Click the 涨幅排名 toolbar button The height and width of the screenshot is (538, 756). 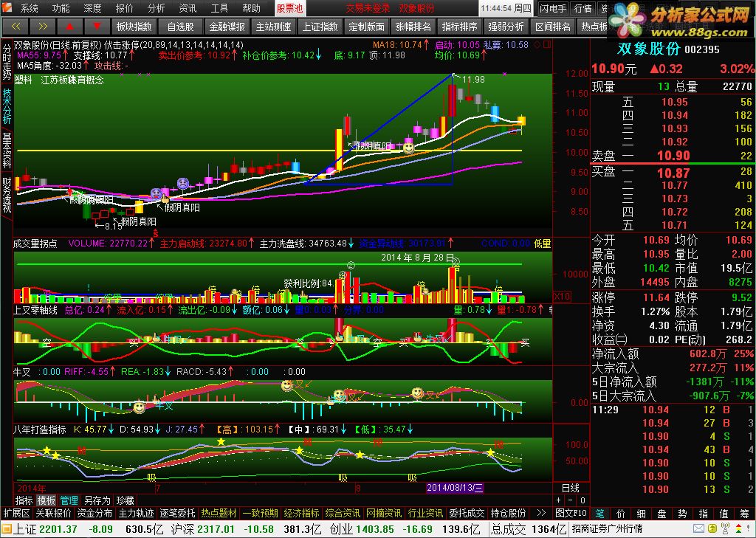coord(413,27)
